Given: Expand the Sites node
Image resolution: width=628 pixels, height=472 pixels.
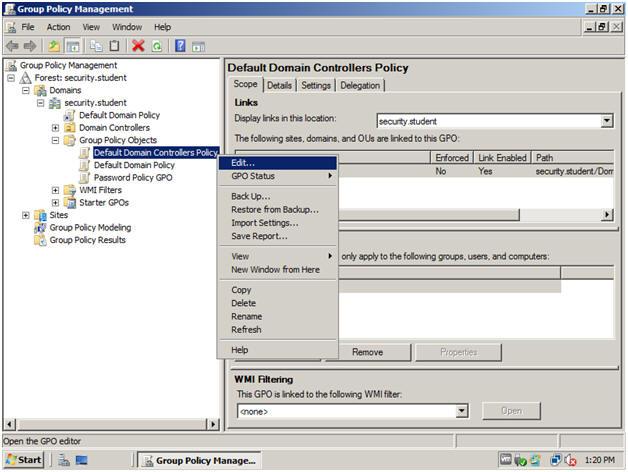Looking at the screenshot, I should pos(26,215).
